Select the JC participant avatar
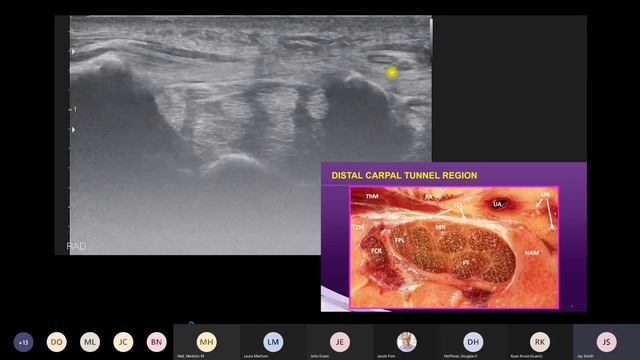The image size is (640, 360). [123, 342]
